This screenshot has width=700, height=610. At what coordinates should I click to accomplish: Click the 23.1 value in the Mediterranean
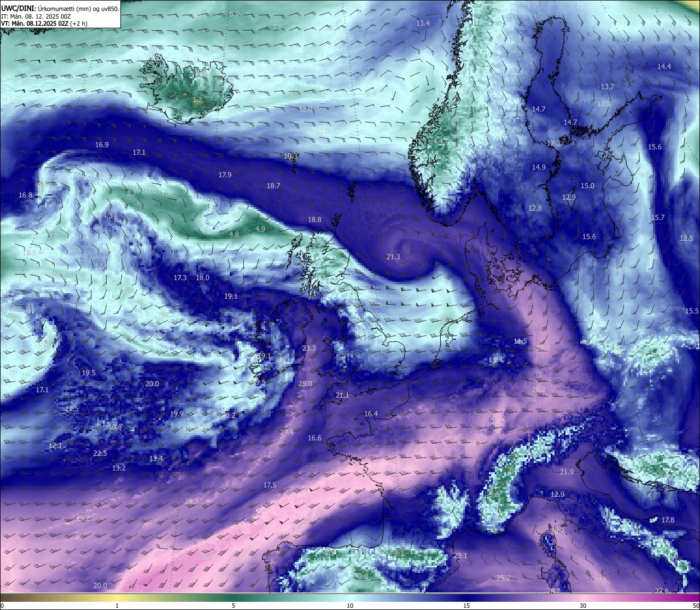point(460,555)
